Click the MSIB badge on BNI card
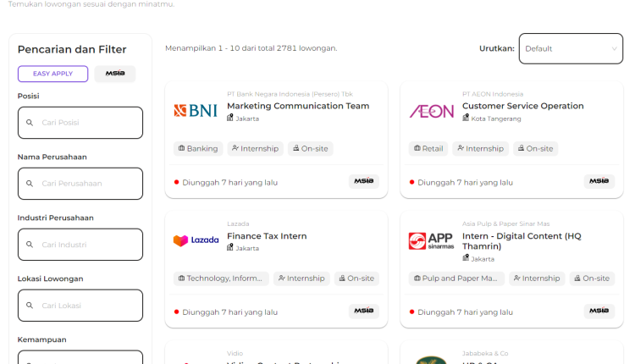Image resolution: width=635 pixels, height=364 pixels. (x=363, y=181)
